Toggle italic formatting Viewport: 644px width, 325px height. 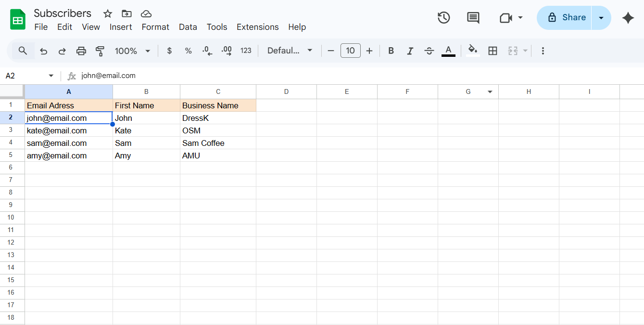[x=410, y=51]
